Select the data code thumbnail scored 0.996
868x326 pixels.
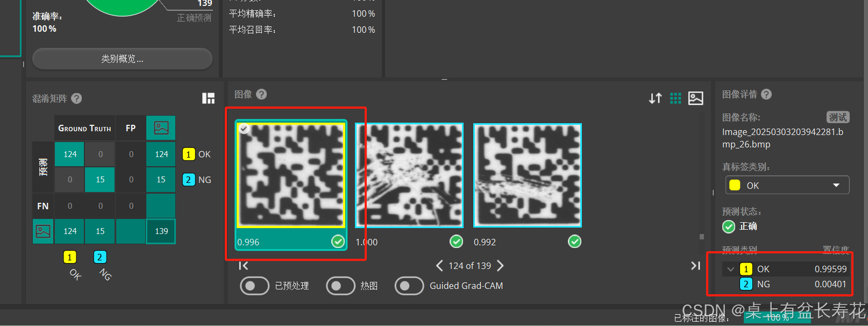coord(291,174)
